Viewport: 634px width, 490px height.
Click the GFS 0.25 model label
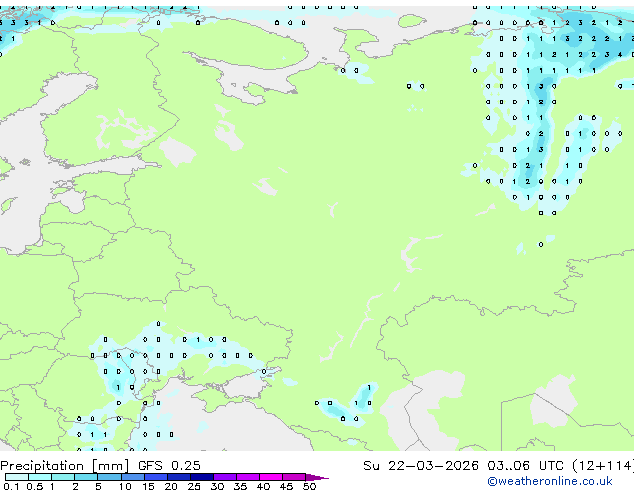pos(169,466)
